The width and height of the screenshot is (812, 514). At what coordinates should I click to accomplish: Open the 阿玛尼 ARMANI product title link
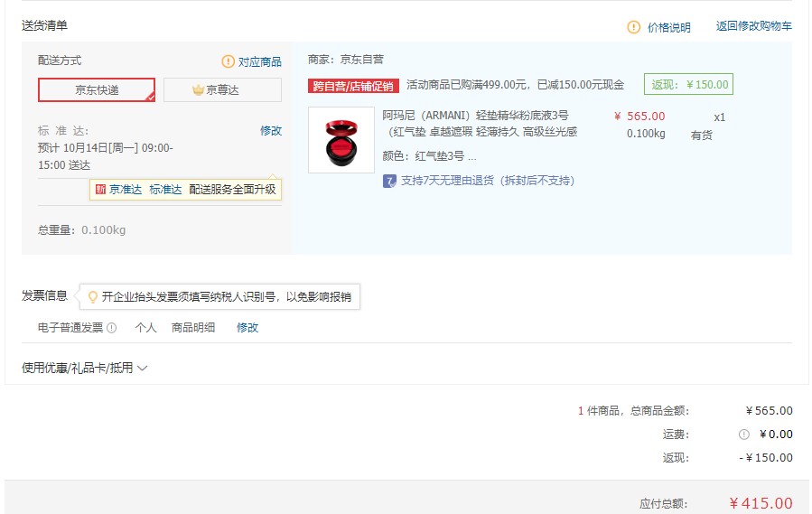[480, 124]
